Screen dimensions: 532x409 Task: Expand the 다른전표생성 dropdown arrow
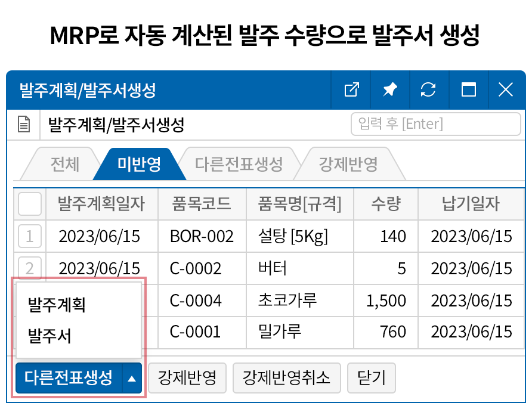click(x=132, y=378)
